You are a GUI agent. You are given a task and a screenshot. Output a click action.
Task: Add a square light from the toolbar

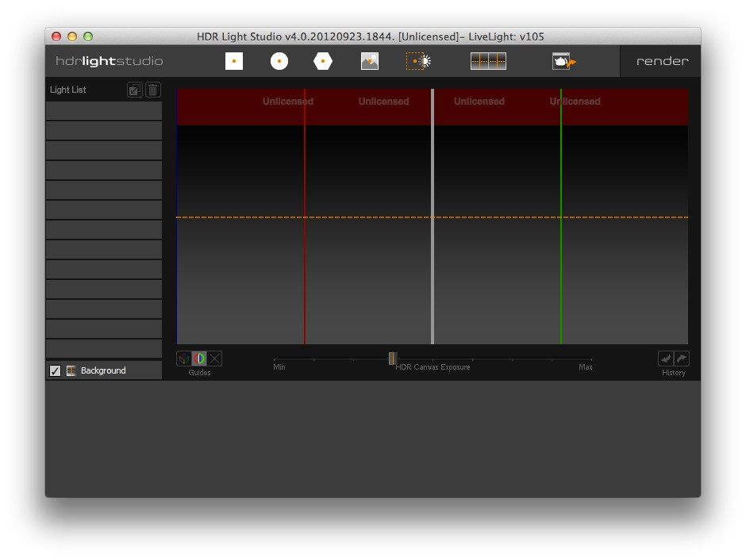[x=234, y=61]
